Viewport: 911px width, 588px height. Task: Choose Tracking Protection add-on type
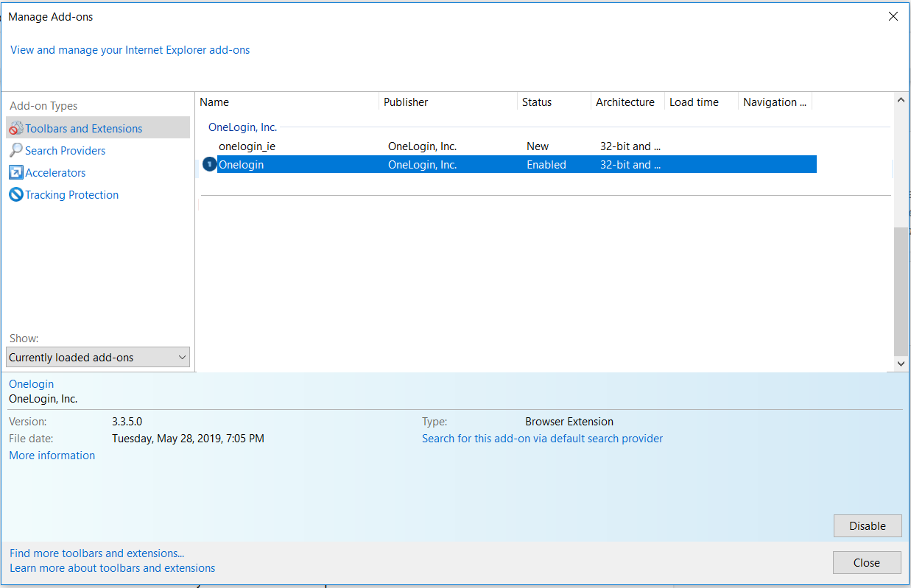point(71,194)
